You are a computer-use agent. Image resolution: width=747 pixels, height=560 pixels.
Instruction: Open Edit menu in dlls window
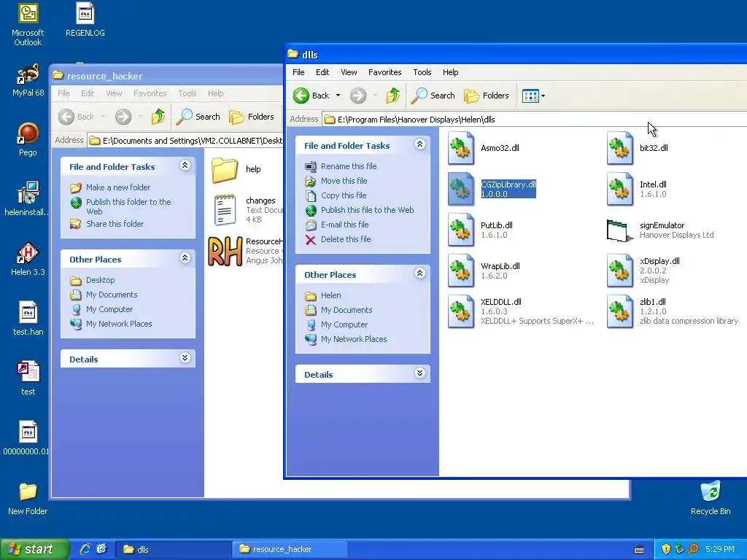(x=322, y=72)
